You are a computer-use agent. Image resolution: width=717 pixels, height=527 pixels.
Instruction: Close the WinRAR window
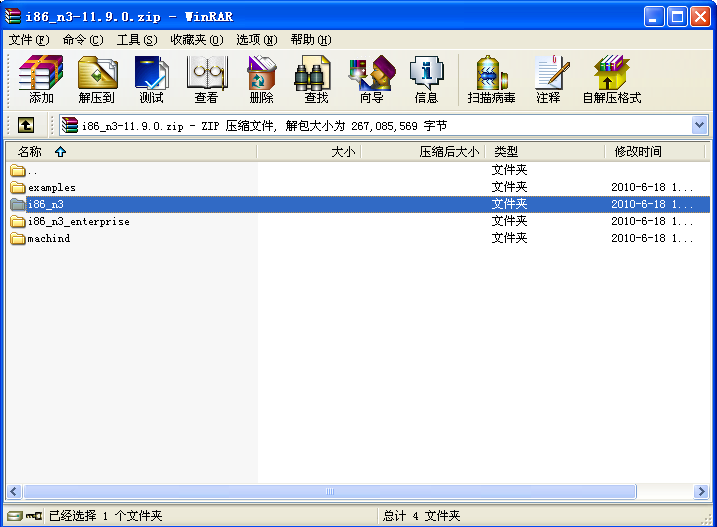(x=700, y=17)
